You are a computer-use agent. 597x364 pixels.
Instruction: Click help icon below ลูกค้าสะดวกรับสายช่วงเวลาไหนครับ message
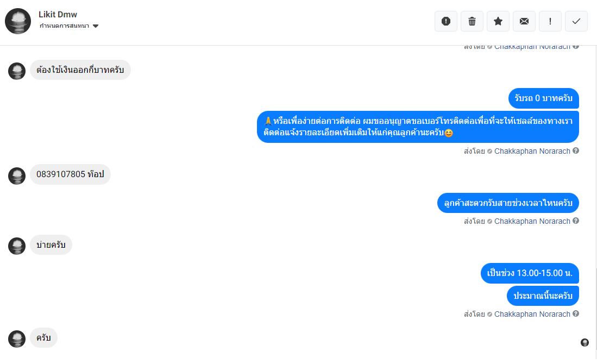576,221
